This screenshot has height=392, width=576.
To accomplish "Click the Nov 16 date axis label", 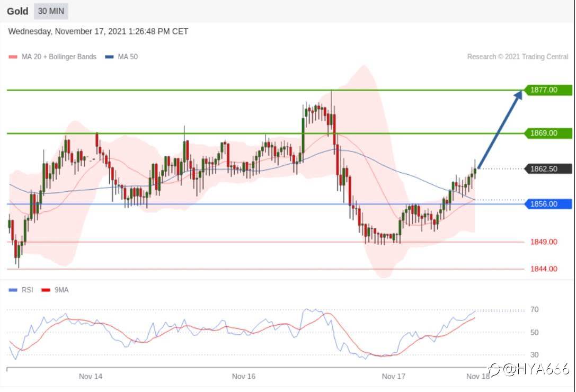I will pos(244,376).
